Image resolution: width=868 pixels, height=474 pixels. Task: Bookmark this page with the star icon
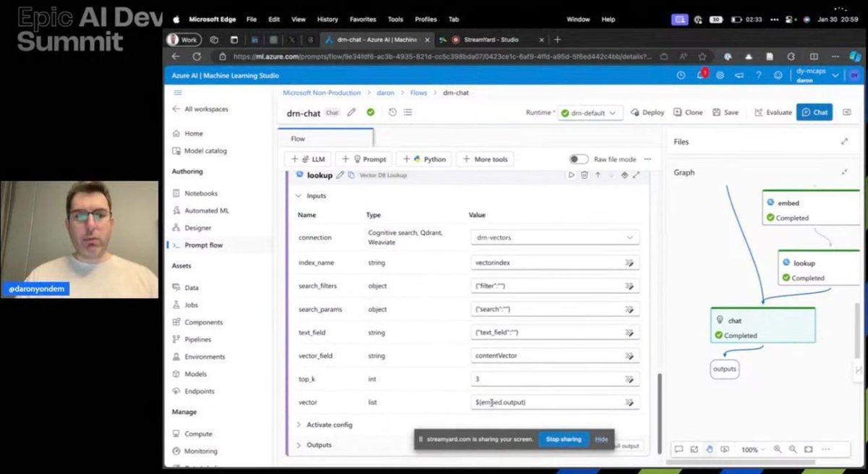[702, 56]
